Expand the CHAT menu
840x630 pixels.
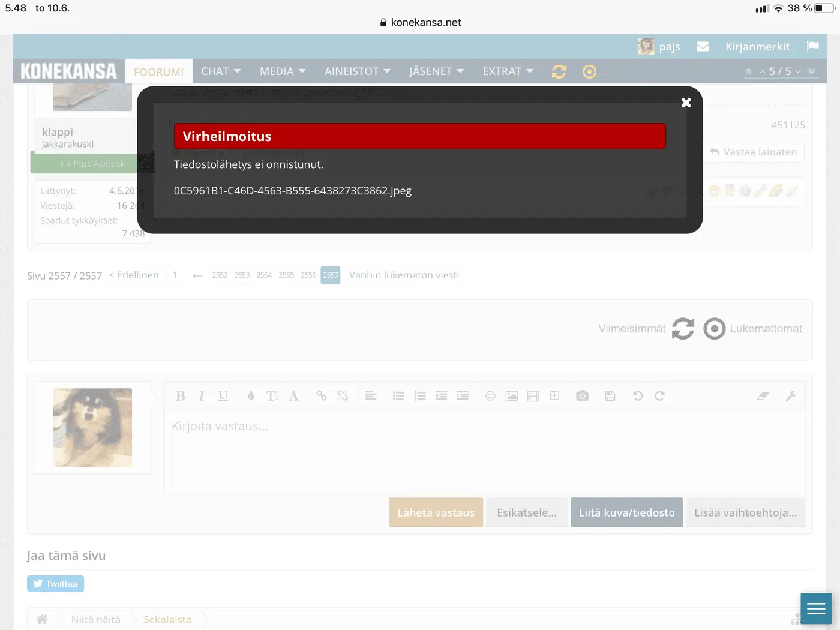coord(221,71)
